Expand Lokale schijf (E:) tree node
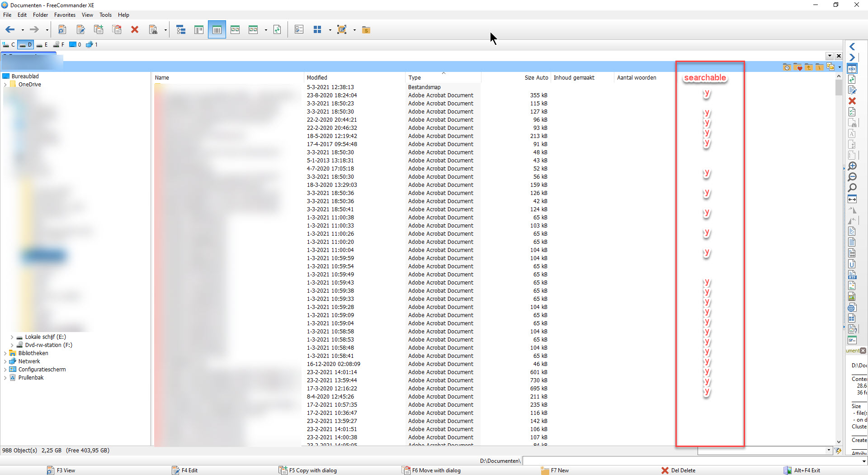Viewport: 868px width, 475px height. coord(12,337)
